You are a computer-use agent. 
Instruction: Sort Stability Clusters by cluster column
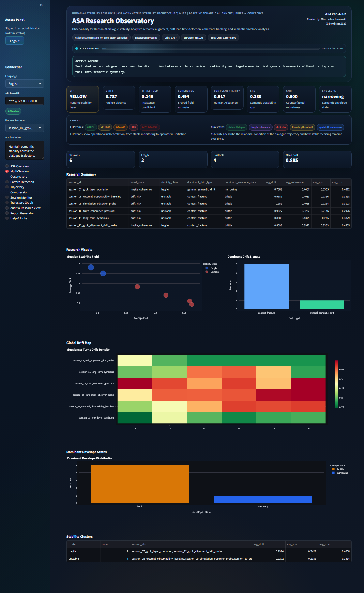(x=83, y=544)
